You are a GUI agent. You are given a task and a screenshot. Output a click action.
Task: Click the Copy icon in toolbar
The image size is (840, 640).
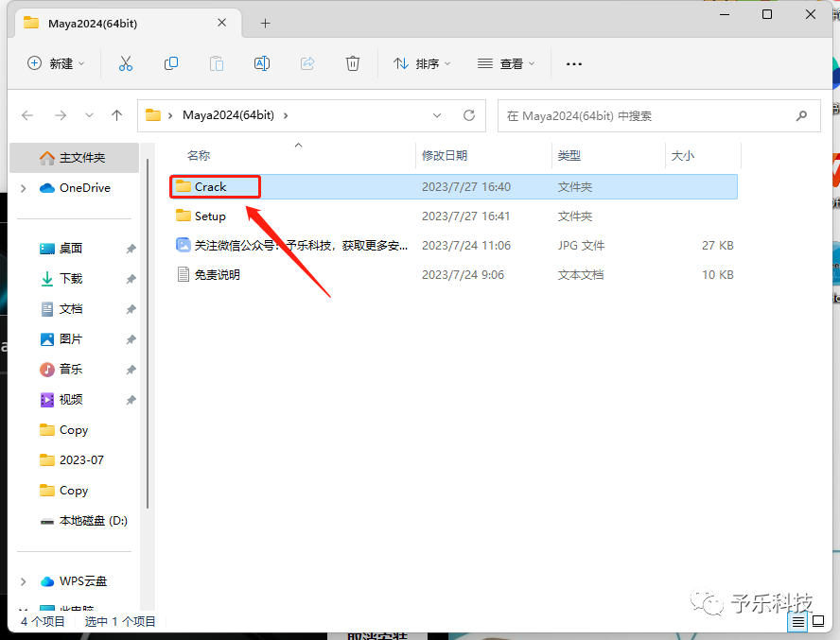coord(171,63)
